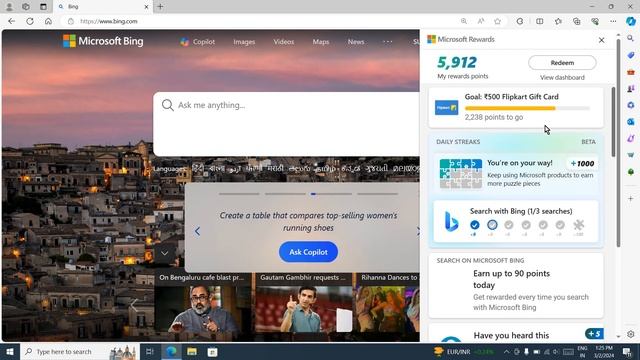Show hidden system tray icons chevron
The height and width of the screenshot is (360, 640).
click(507, 351)
